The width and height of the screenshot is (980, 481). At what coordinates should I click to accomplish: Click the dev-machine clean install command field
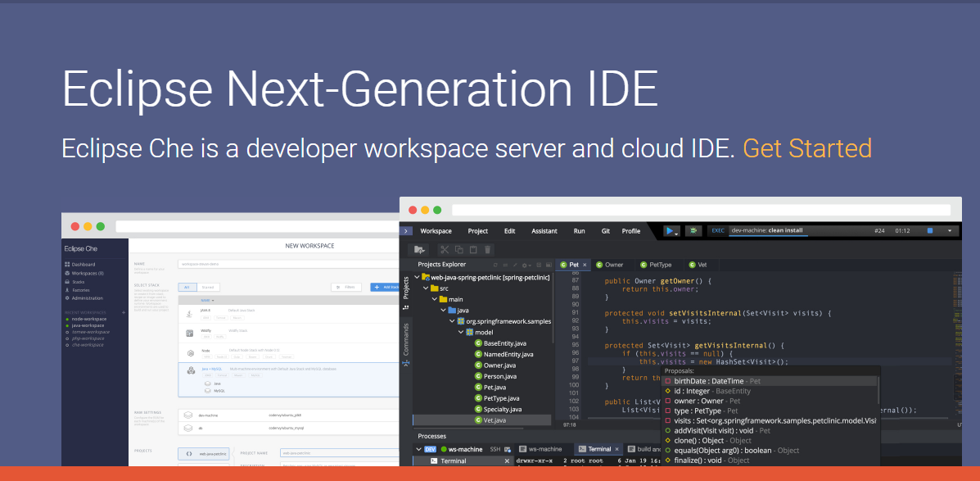coord(767,231)
